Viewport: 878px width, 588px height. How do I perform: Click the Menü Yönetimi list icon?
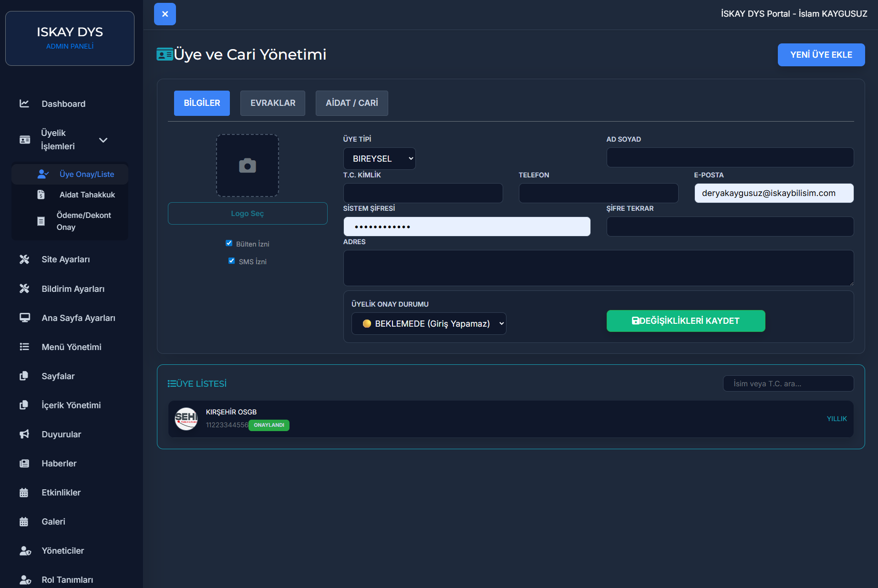(24, 347)
